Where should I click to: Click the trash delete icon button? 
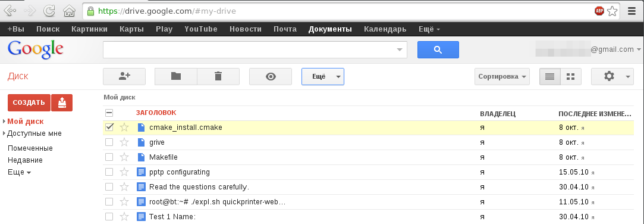(218, 77)
